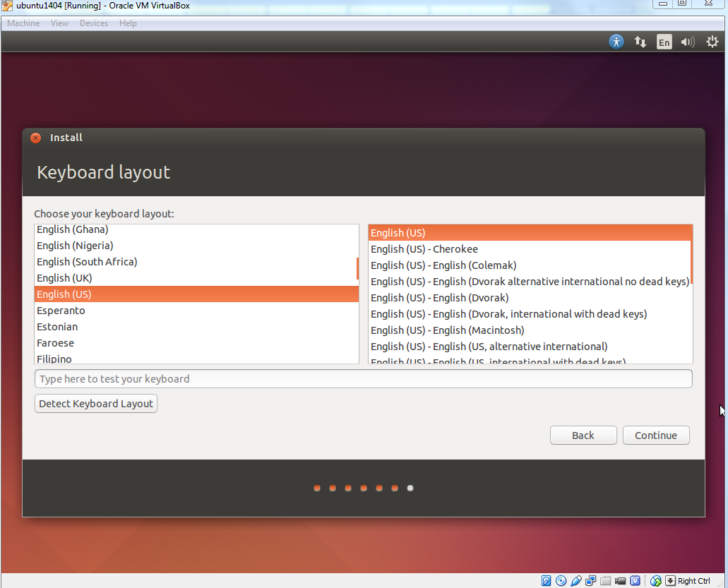Click the Continue button
This screenshot has height=588, width=728.
(x=655, y=436)
